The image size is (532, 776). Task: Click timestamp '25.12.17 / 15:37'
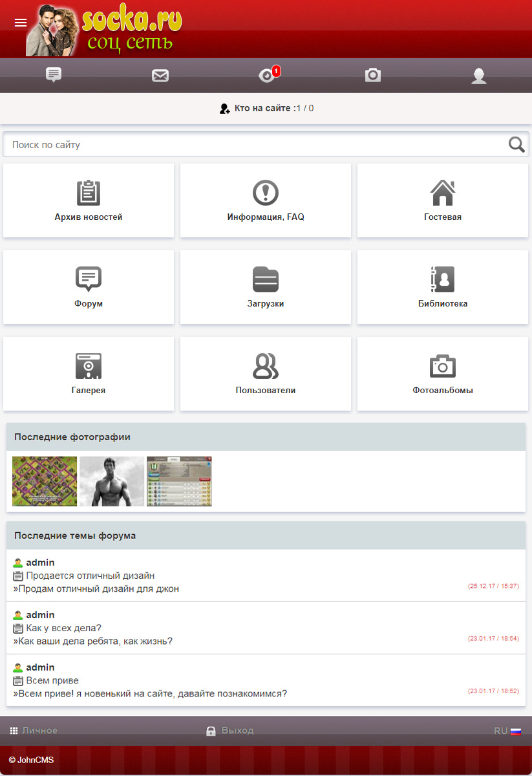point(493,586)
